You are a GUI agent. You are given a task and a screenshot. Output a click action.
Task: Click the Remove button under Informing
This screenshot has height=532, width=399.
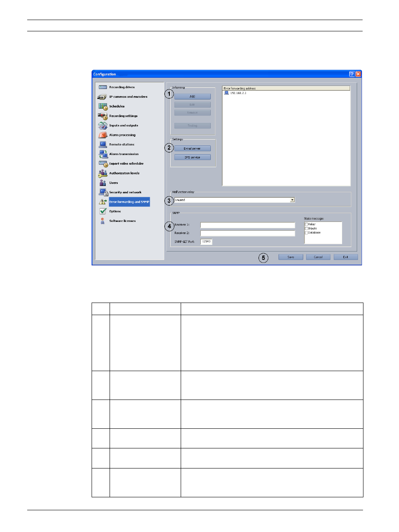[x=192, y=113]
